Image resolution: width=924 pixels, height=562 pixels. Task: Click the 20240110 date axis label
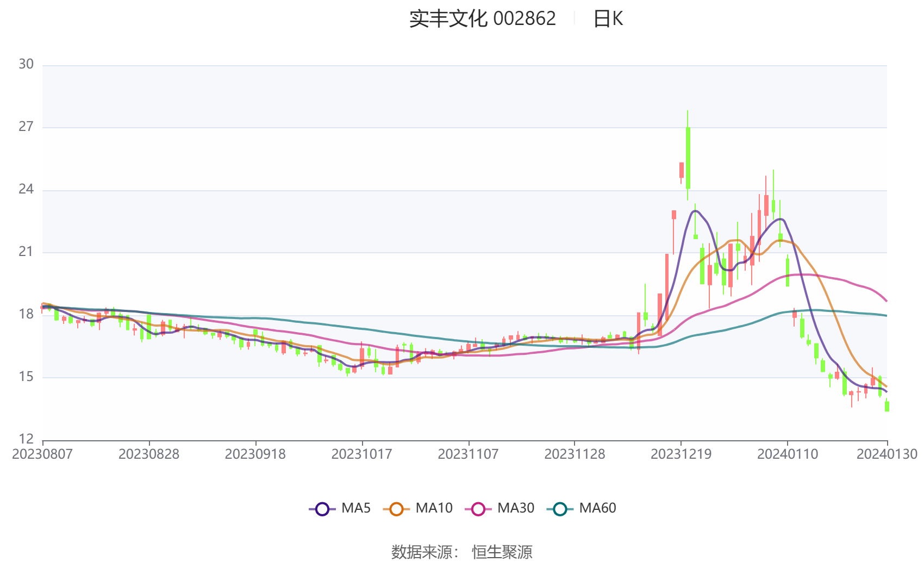click(x=788, y=454)
